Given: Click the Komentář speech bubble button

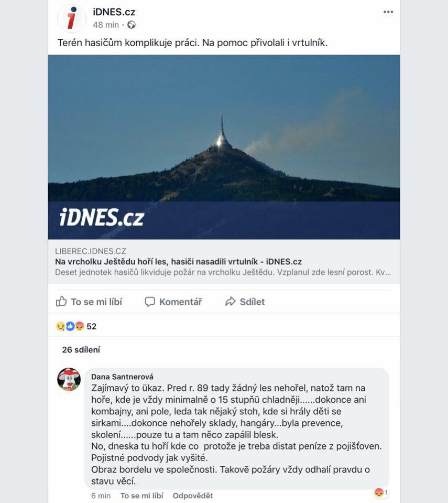Looking at the screenshot, I should (173, 302).
